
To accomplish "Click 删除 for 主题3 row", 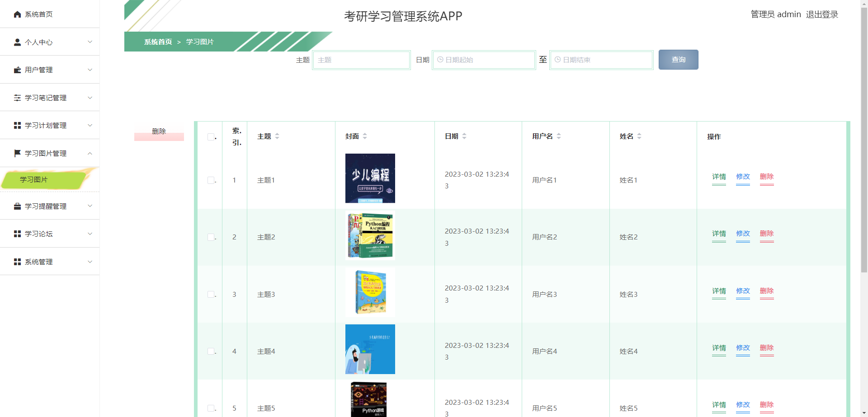I will (x=767, y=291).
